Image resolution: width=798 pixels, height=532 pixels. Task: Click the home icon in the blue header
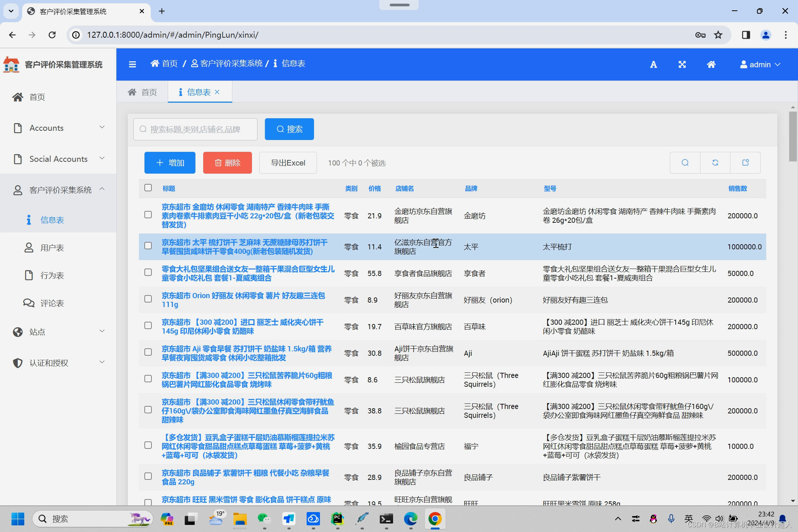click(711, 65)
